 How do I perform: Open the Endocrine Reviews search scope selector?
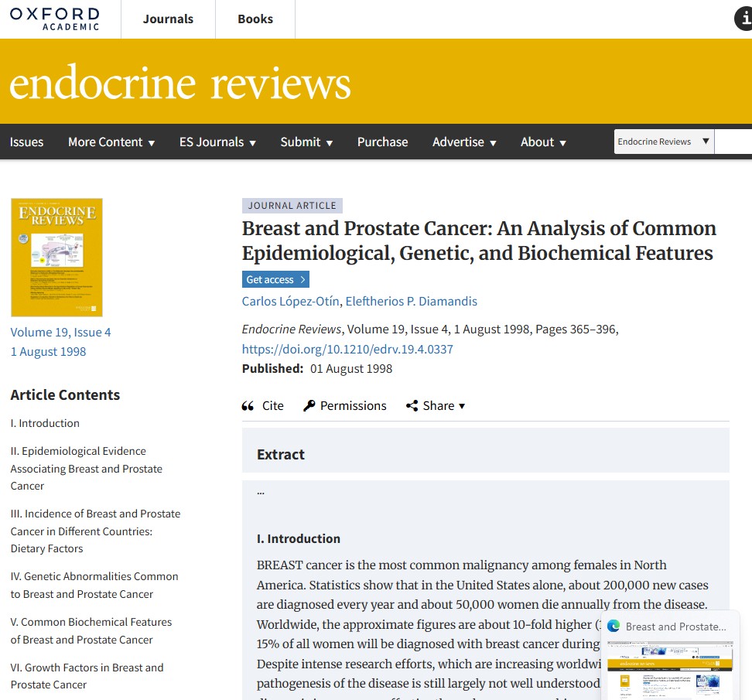[664, 142]
